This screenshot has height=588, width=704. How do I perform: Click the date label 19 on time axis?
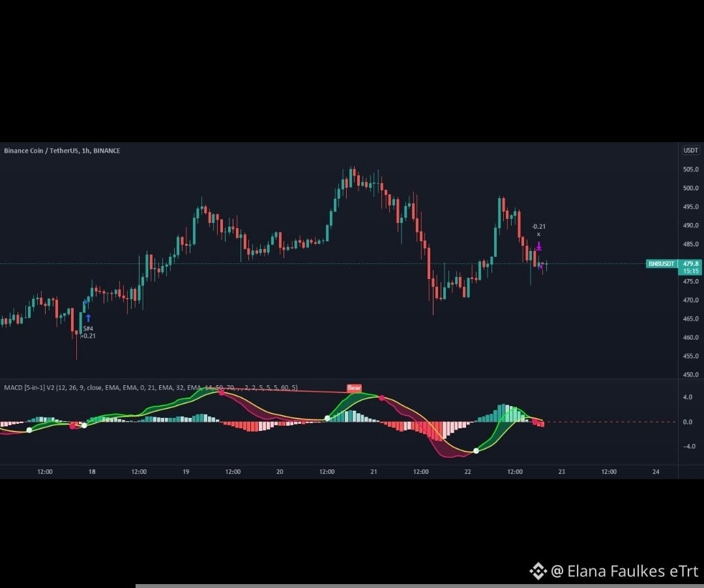[x=186, y=472]
